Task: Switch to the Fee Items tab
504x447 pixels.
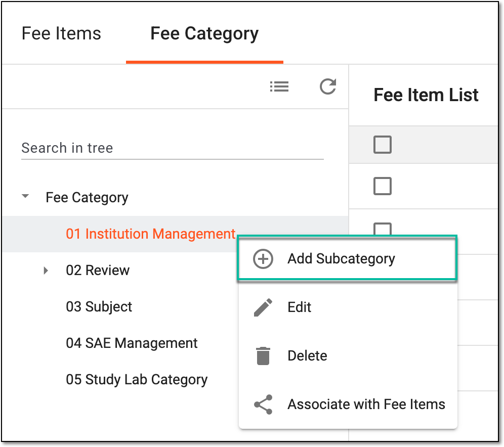Action: 61,33
